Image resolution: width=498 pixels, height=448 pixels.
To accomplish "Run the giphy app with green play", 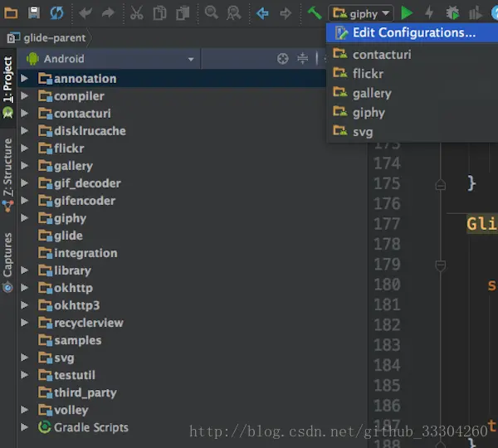I will coord(407,13).
